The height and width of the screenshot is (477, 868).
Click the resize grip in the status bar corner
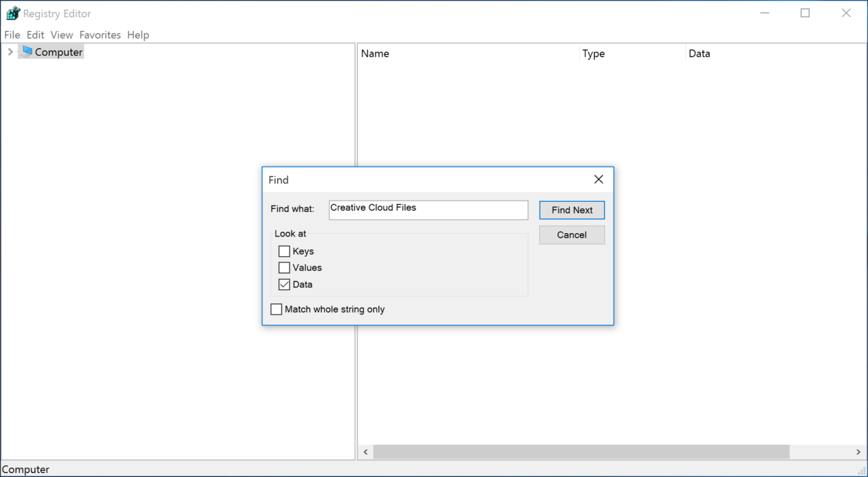coord(863,472)
